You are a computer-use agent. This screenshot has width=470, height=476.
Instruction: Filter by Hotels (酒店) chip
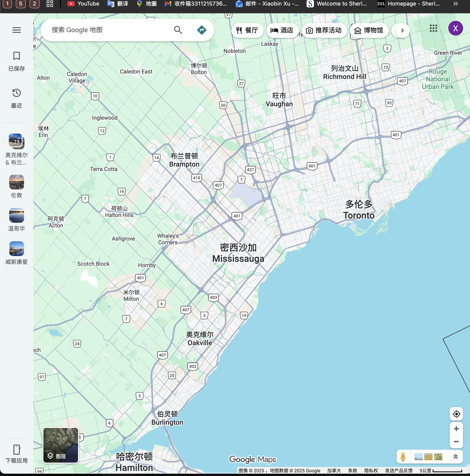click(282, 30)
